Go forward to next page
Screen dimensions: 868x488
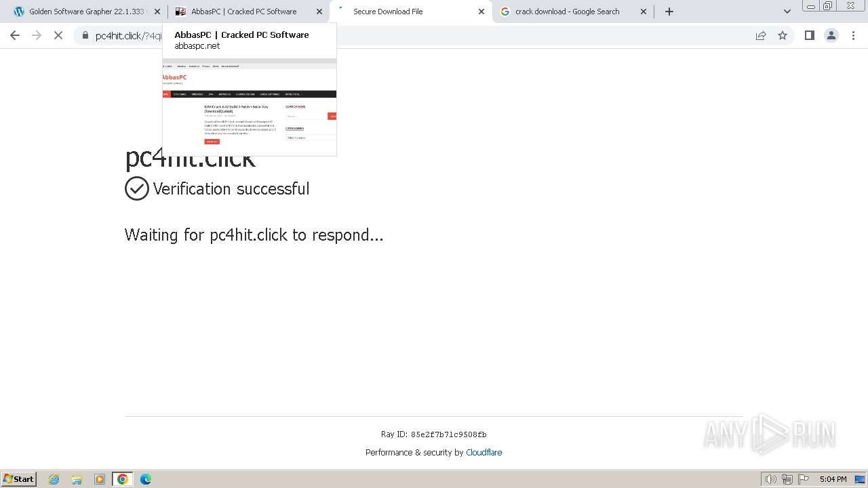(x=37, y=35)
